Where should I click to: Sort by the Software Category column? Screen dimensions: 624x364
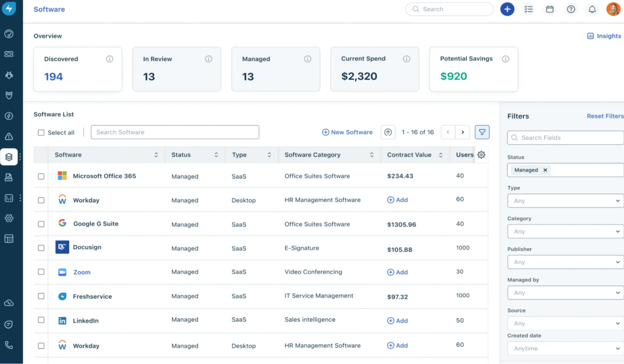click(x=371, y=155)
